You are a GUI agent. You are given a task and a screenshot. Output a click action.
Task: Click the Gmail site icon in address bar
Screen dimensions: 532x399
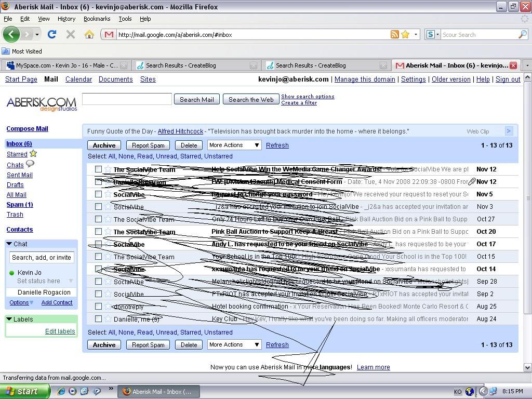pos(109,35)
